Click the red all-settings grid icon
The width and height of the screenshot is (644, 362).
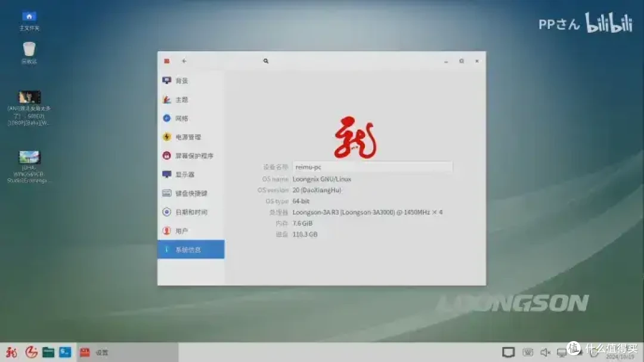167,61
